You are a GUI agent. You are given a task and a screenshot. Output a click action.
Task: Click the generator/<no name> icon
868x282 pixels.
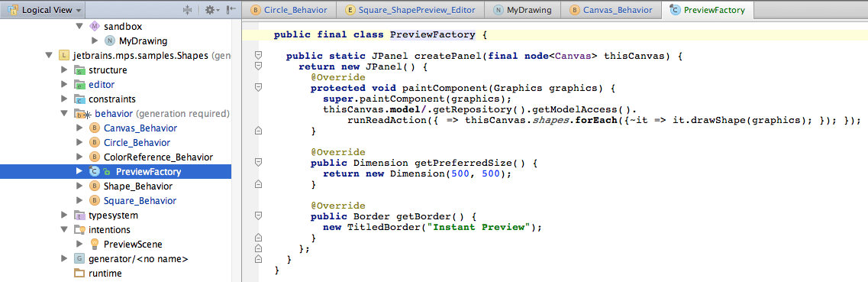[x=79, y=259]
